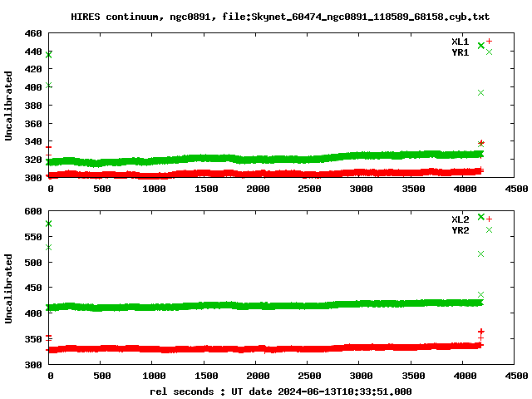532x399 pixels.
Task: Click the 340 y-axis tick label
Action: pos(33,141)
